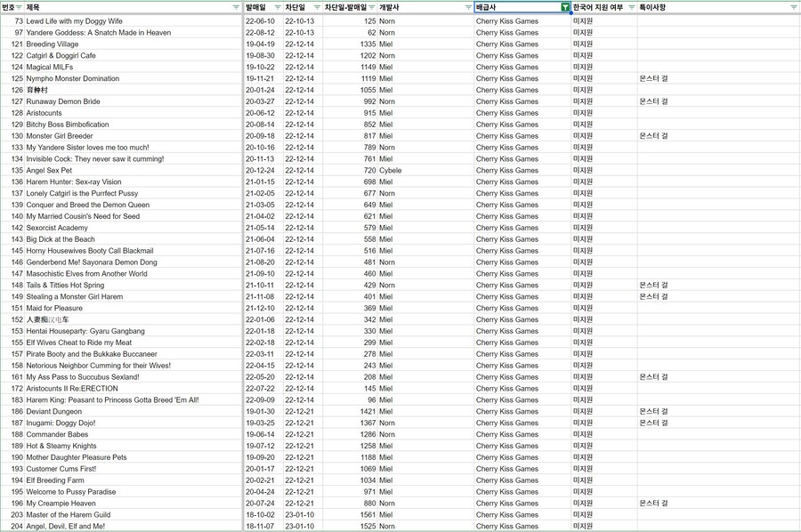Select number cell 73 in first row

click(19, 21)
